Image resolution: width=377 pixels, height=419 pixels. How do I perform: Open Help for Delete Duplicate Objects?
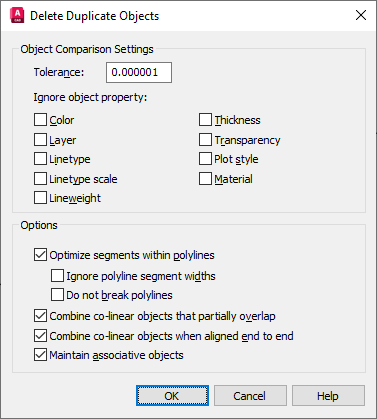(328, 396)
